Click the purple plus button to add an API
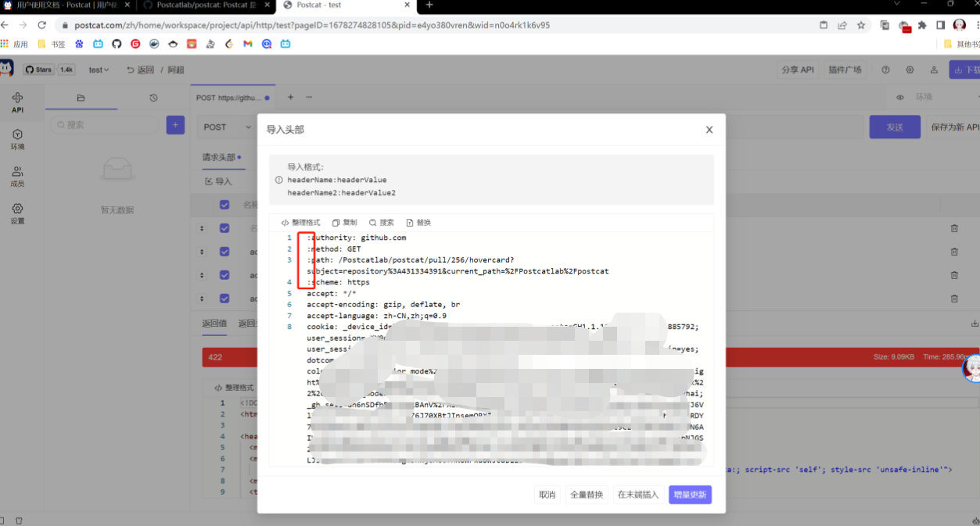The width and height of the screenshot is (980, 526). (x=175, y=125)
